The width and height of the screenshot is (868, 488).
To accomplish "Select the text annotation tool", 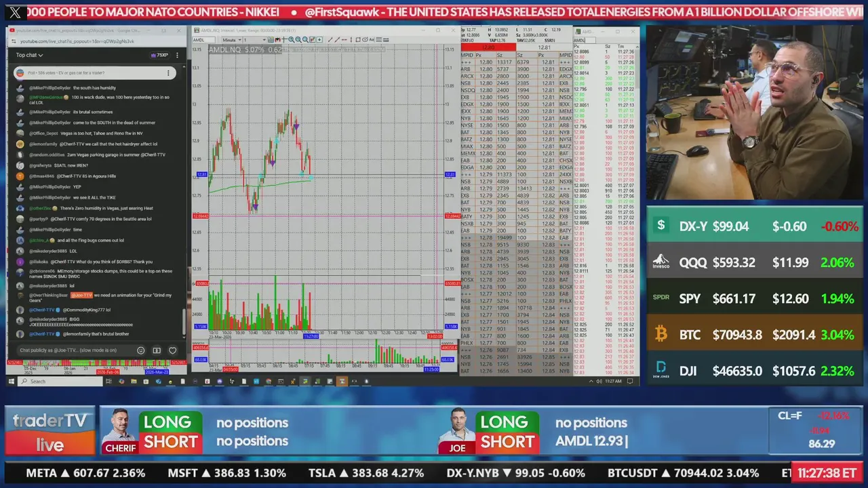I will click(x=372, y=40).
